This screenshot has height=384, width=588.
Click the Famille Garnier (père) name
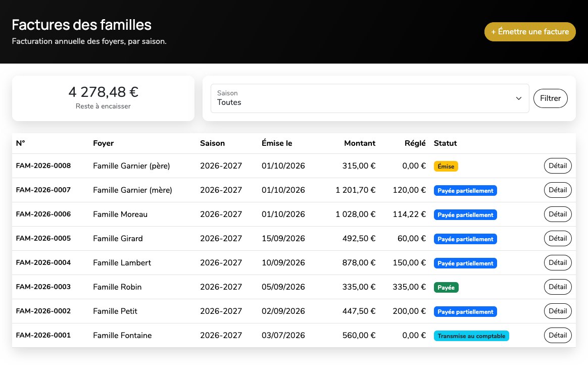tap(131, 166)
